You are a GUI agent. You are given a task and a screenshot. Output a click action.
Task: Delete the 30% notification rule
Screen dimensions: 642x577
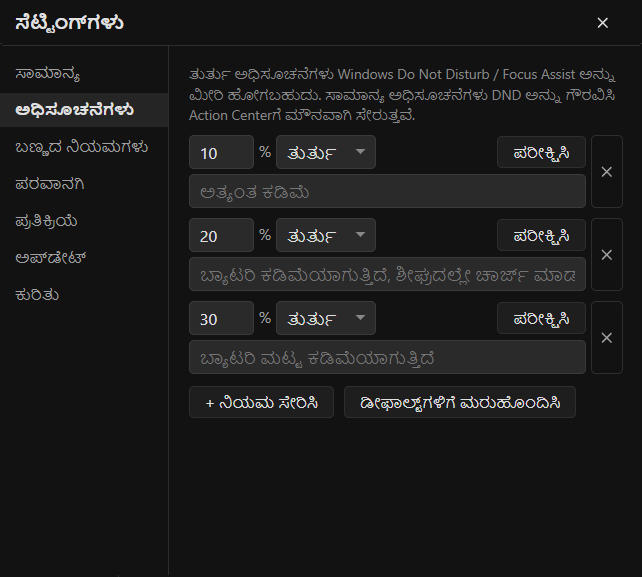pyautogui.click(x=607, y=337)
